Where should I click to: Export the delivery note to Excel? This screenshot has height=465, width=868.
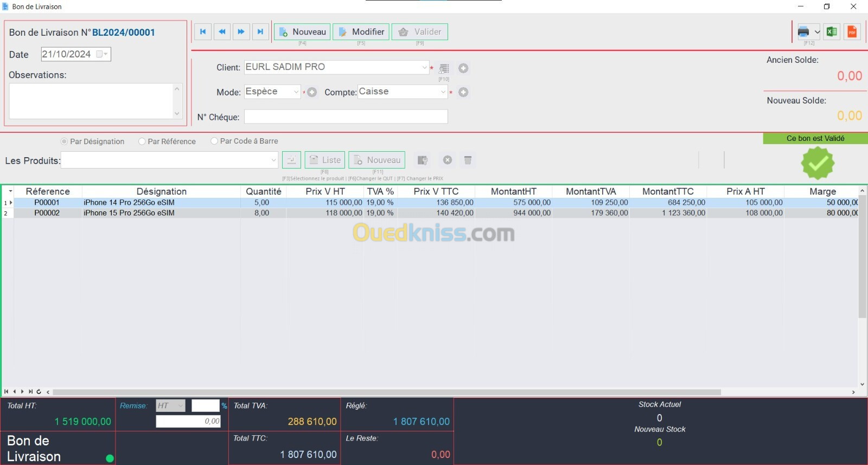point(832,31)
